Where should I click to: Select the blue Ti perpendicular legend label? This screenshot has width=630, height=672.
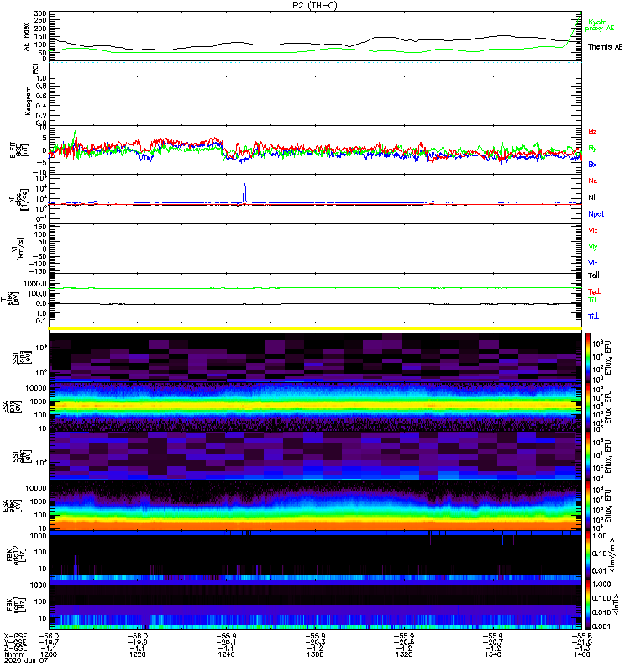click(593, 317)
